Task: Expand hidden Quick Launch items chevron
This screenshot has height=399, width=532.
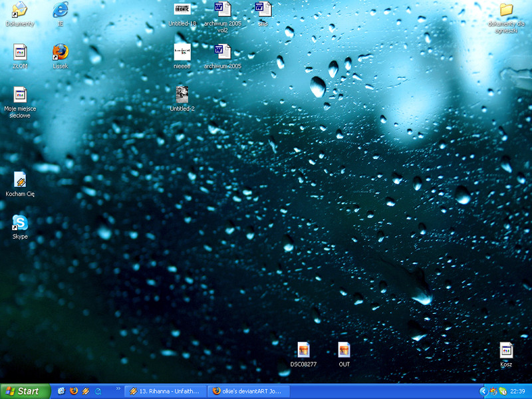Action: click(118, 389)
